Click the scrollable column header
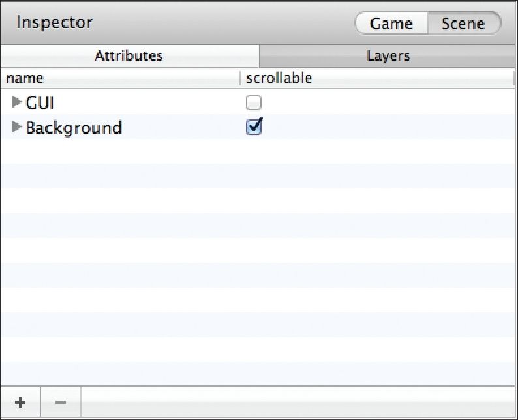 [377, 78]
